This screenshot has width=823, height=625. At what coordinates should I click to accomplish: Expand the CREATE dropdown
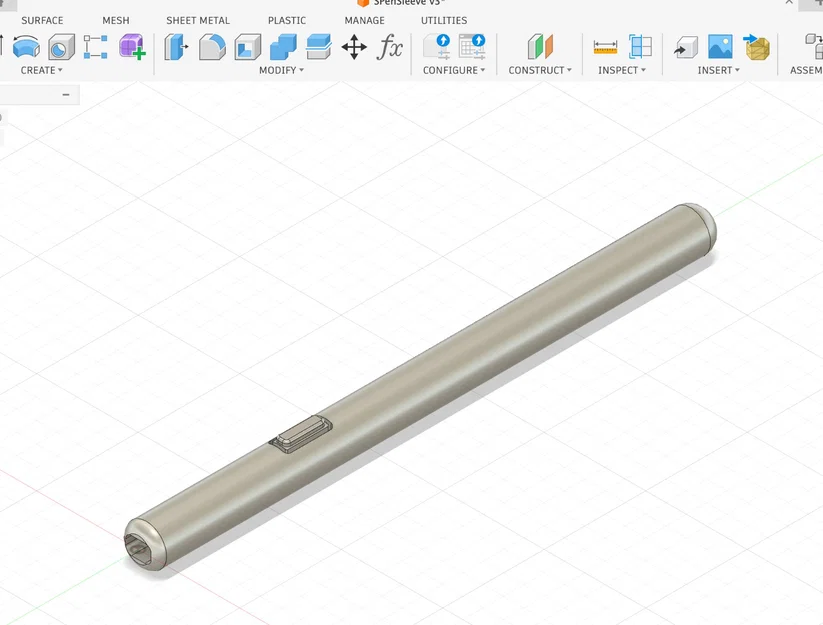pos(42,70)
